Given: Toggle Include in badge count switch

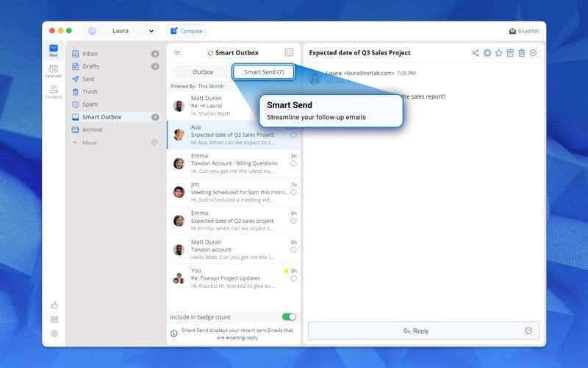Looking at the screenshot, I should coord(289,317).
